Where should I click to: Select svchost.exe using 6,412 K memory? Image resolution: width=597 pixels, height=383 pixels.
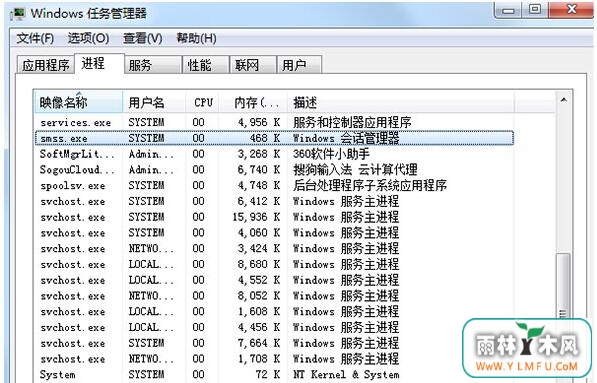pos(274,201)
